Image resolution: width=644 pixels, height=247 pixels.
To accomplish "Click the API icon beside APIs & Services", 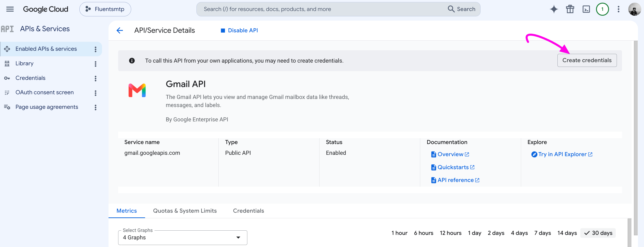I will point(7,29).
